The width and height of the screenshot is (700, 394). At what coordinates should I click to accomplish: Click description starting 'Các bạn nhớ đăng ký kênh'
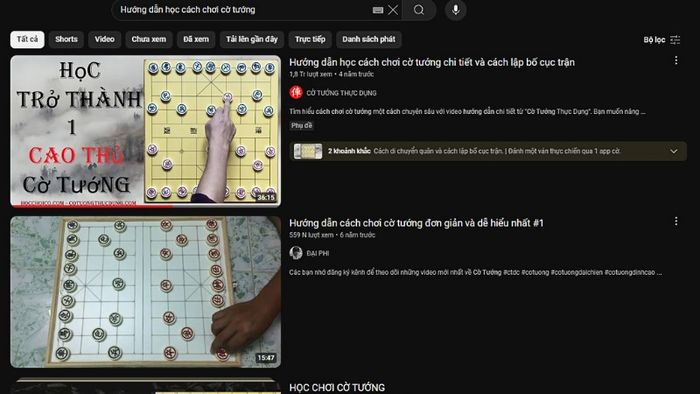point(475,272)
